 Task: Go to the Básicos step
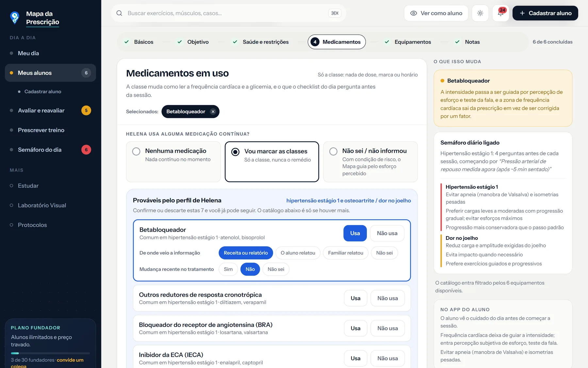click(139, 42)
